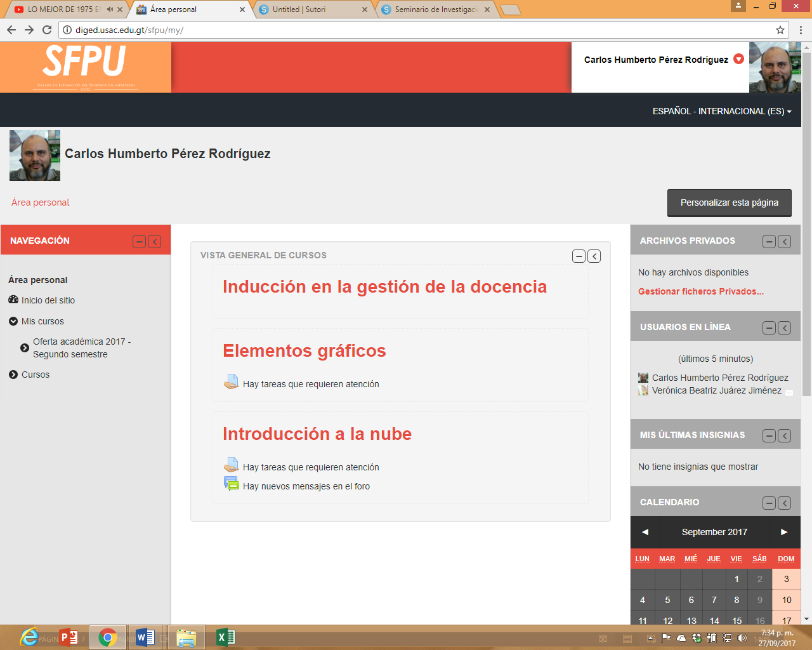The height and width of the screenshot is (650, 812).
Task: Open Word from the taskbar
Action: point(145,637)
